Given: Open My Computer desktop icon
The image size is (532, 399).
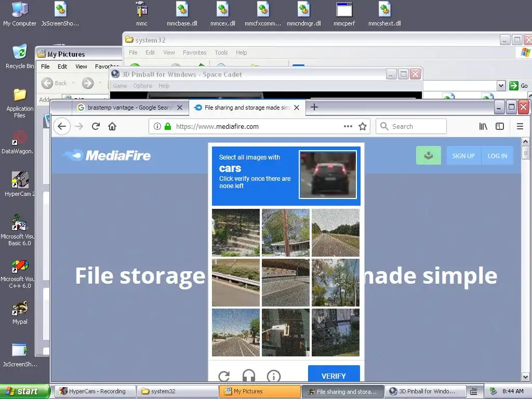Looking at the screenshot, I should tap(20, 14).
